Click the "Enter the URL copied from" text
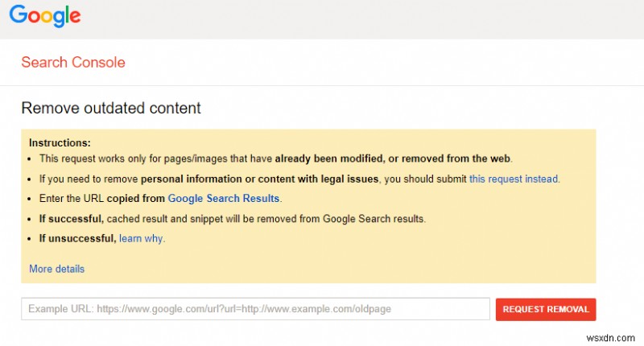Viewport: 644px width, 346px height. 102,198
